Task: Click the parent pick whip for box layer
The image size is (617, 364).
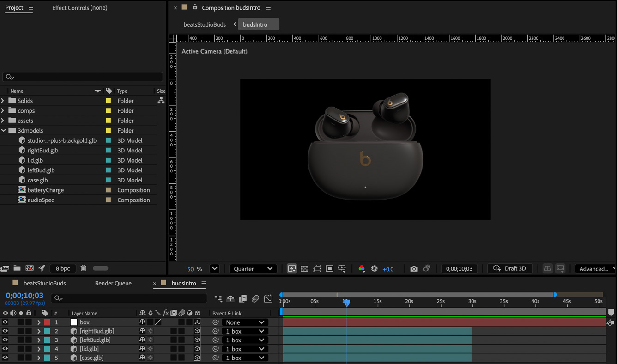Action: (216, 322)
